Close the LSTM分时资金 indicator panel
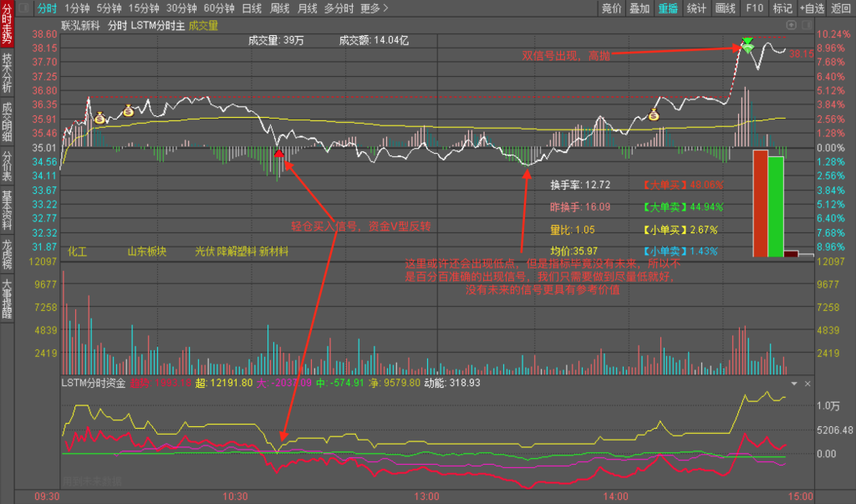Viewport: 856px width, 504px height. click(x=808, y=384)
